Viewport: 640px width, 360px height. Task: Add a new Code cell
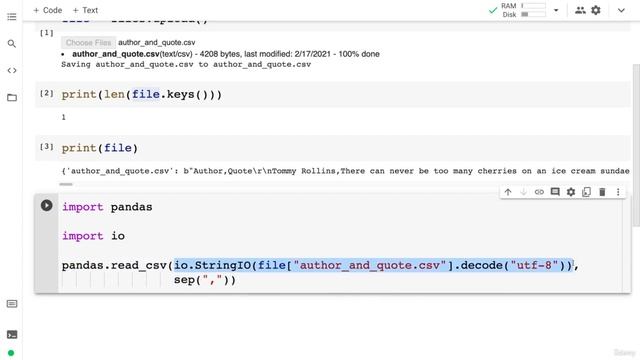(x=47, y=10)
